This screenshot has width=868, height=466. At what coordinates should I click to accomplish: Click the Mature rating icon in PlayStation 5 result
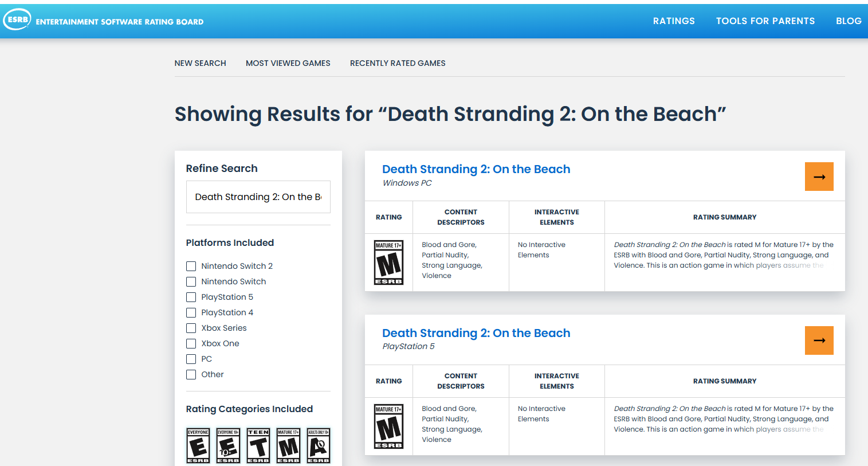pos(388,426)
